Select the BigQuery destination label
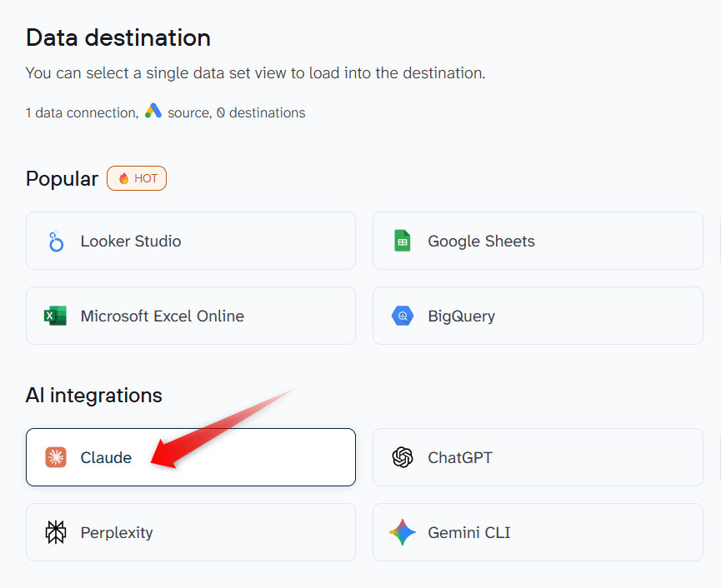The width and height of the screenshot is (721, 588). [x=461, y=316]
